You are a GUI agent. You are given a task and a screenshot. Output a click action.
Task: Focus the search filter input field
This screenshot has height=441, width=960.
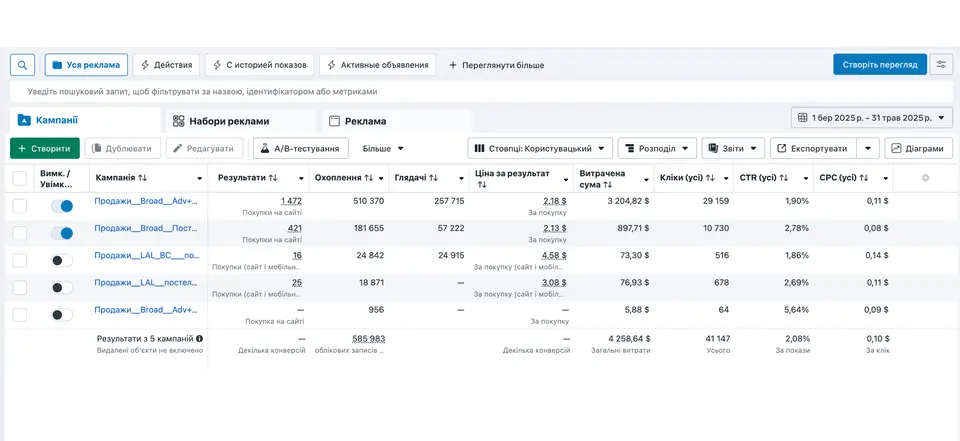(481, 92)
